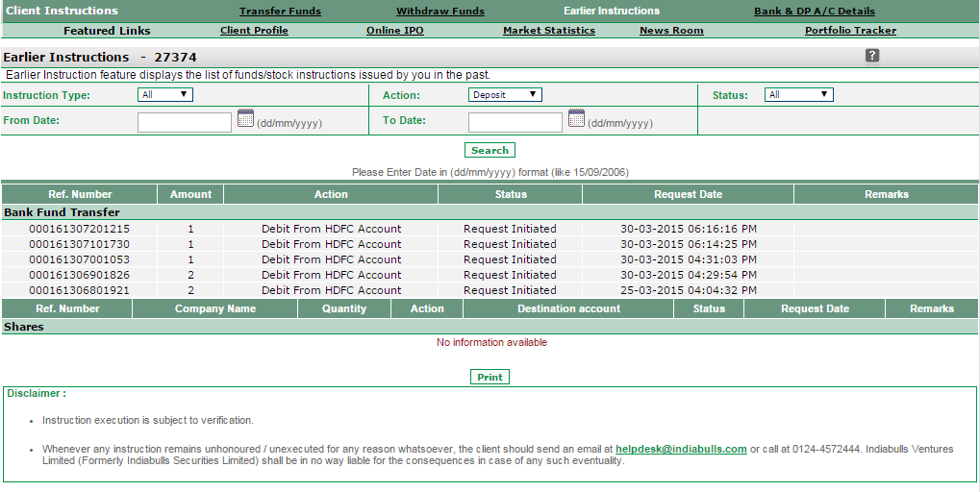Screen dimensions: 980x492
Task: Visit the News Room link
Action: click(x=671, y=31)
